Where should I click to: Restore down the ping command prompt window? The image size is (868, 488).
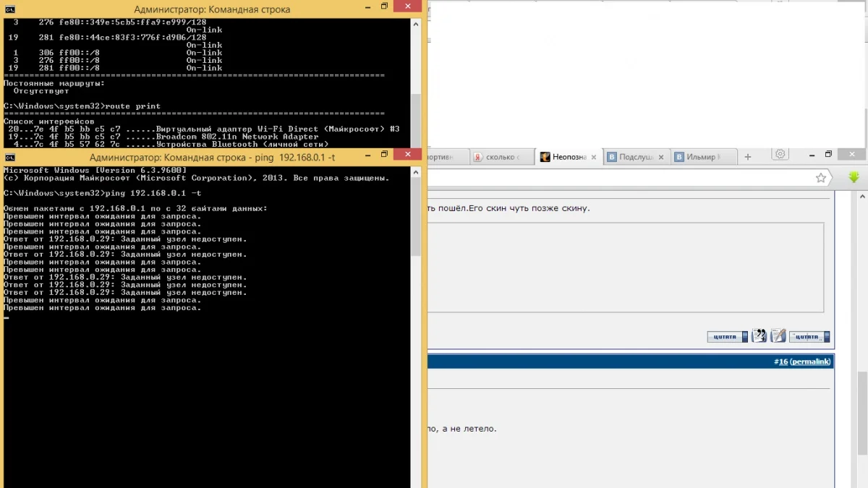pyautogui.click(x=385, y=155)
